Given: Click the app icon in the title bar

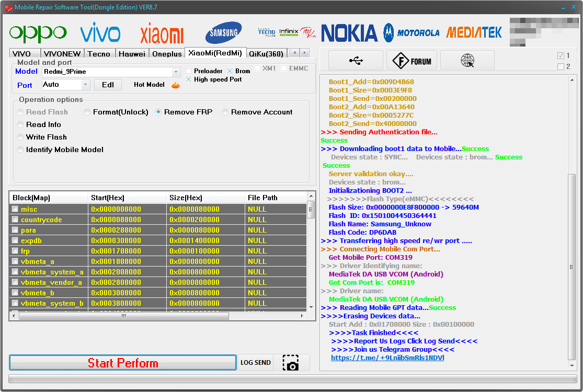Looking at the screenshot, I should (x=8, y=7).
